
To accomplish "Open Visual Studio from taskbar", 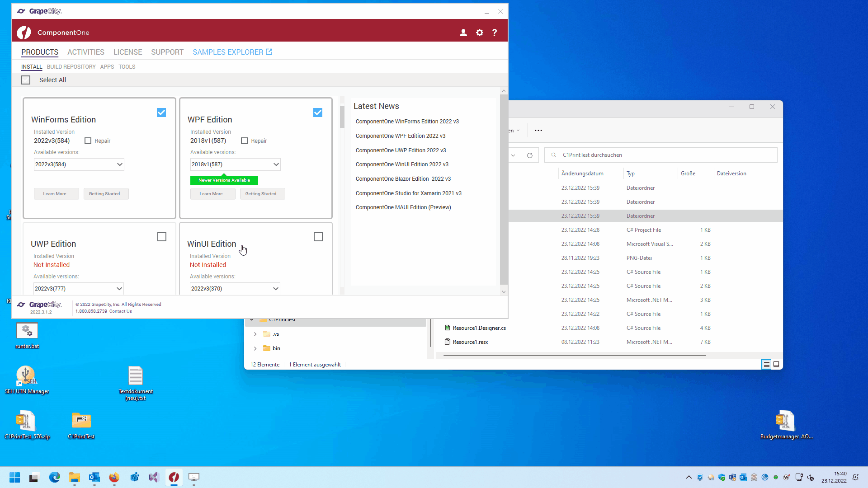I will [x=154, y=477].
